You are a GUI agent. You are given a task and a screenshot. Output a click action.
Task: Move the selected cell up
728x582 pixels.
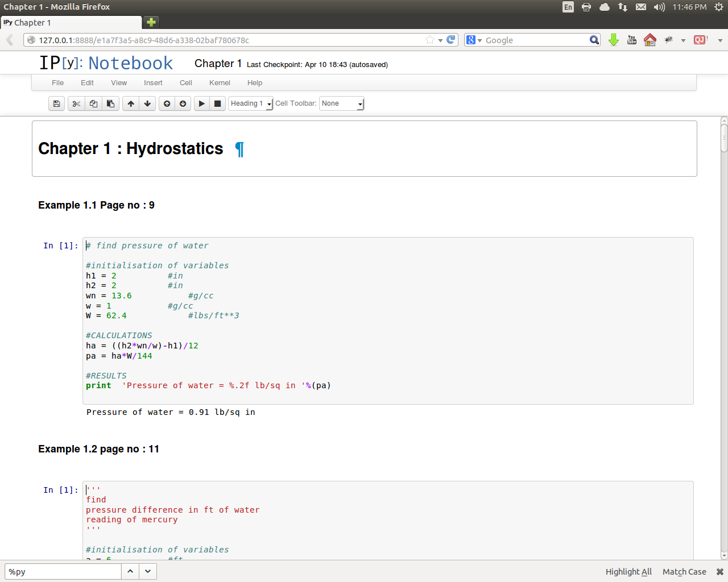(x=131, y=103)
